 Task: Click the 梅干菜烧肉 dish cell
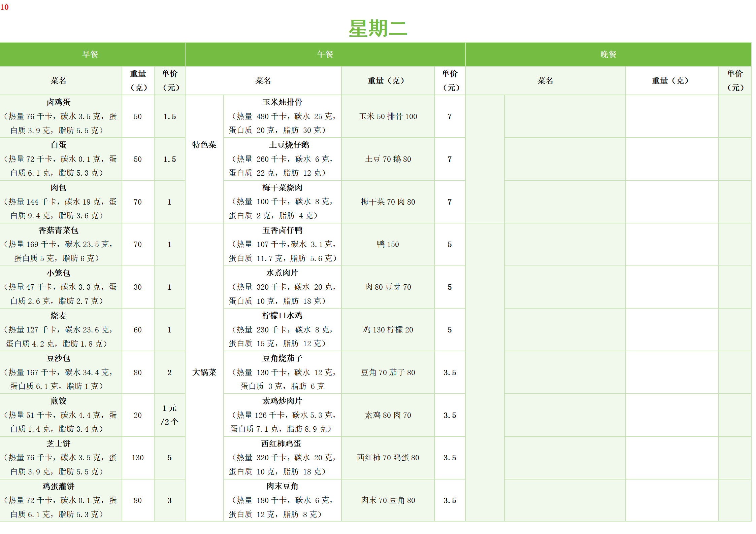pos(282,202)
